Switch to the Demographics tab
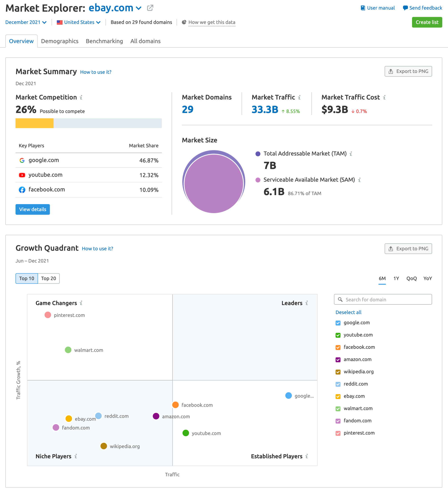Viewport: 448px width, 492px height. pyautogui.click(x=60, y=41)
